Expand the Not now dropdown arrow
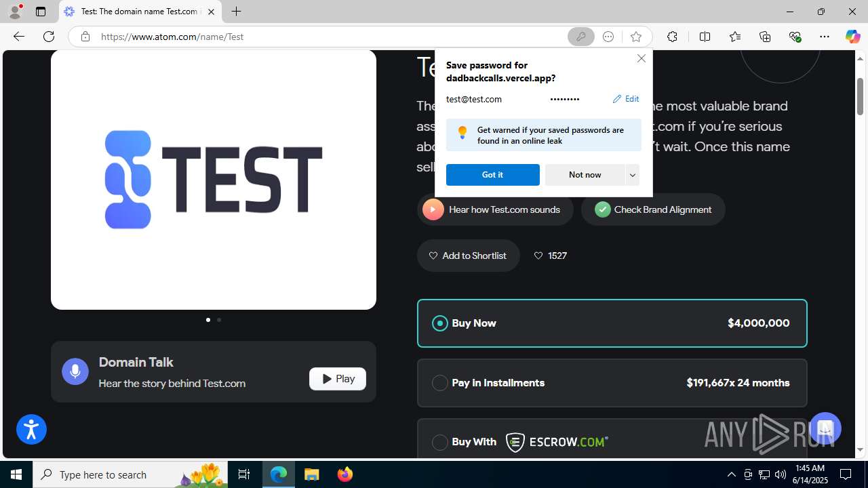This screenshot has width=868, height=488. tap(632, 175)
